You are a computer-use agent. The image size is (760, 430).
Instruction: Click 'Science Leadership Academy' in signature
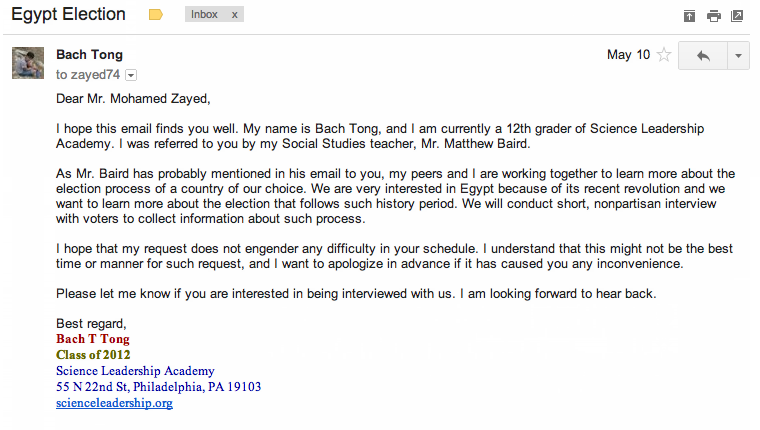coord(135,371)
